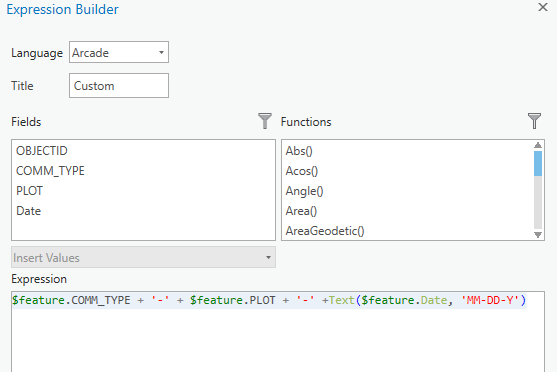Choose the Angle() function
Viewport: 557px width, 372px height.
(304, 191)
